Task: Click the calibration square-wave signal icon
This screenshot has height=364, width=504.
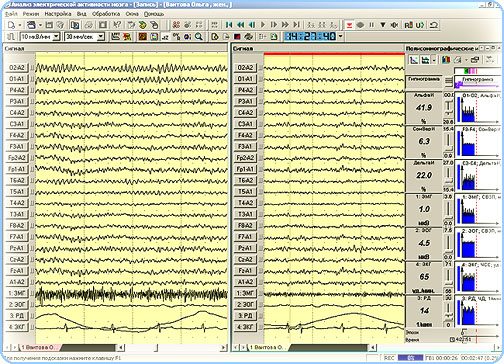Action: click(x=10, y=36)
